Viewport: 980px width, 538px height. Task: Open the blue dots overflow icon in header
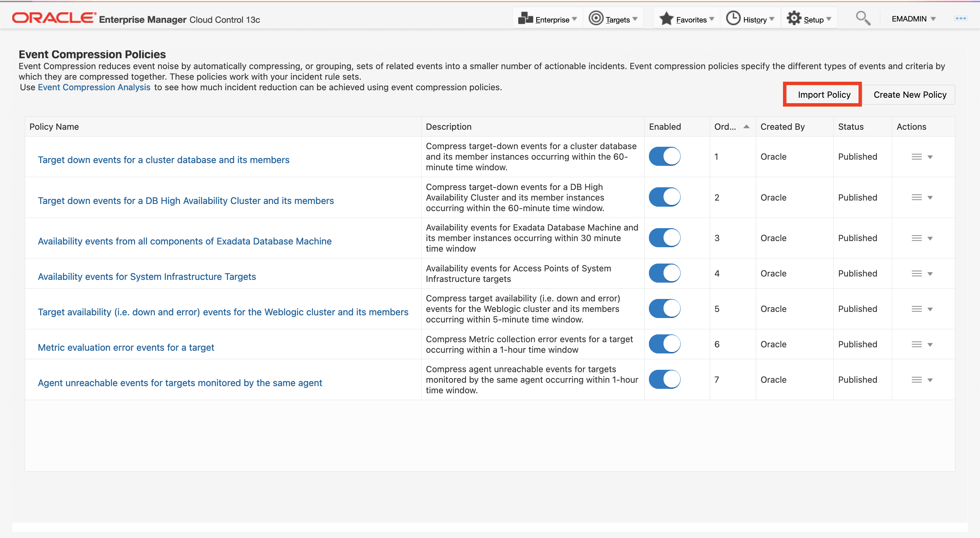[x=960, y=18]
